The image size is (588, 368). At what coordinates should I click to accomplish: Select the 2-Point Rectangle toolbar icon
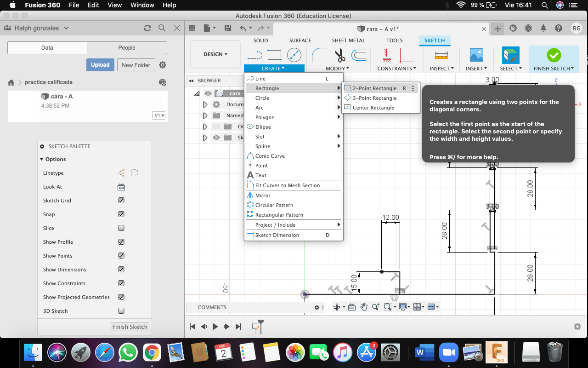click(x=274, y=55)
